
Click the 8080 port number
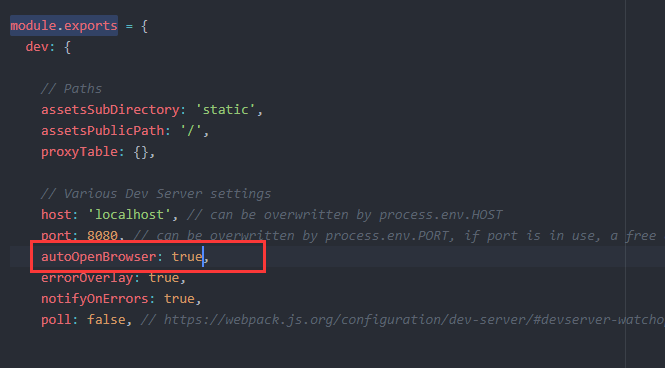pos(102,236)
